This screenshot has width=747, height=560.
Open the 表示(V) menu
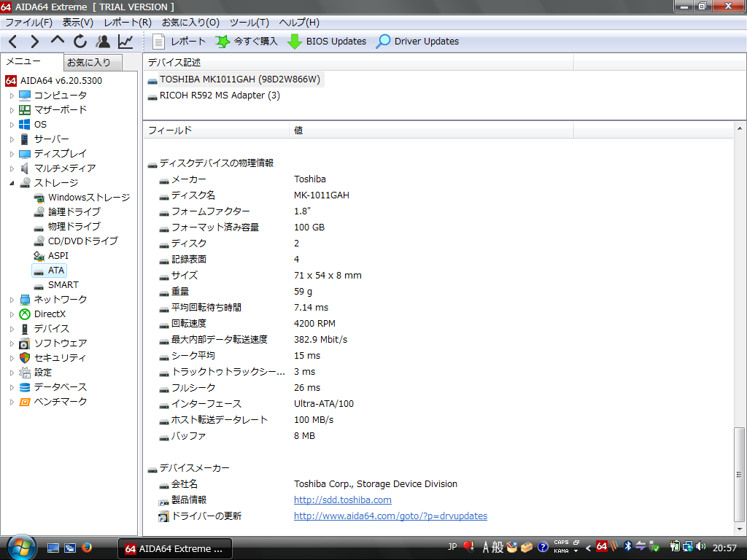pyautogui.click(x=77, y=23)
